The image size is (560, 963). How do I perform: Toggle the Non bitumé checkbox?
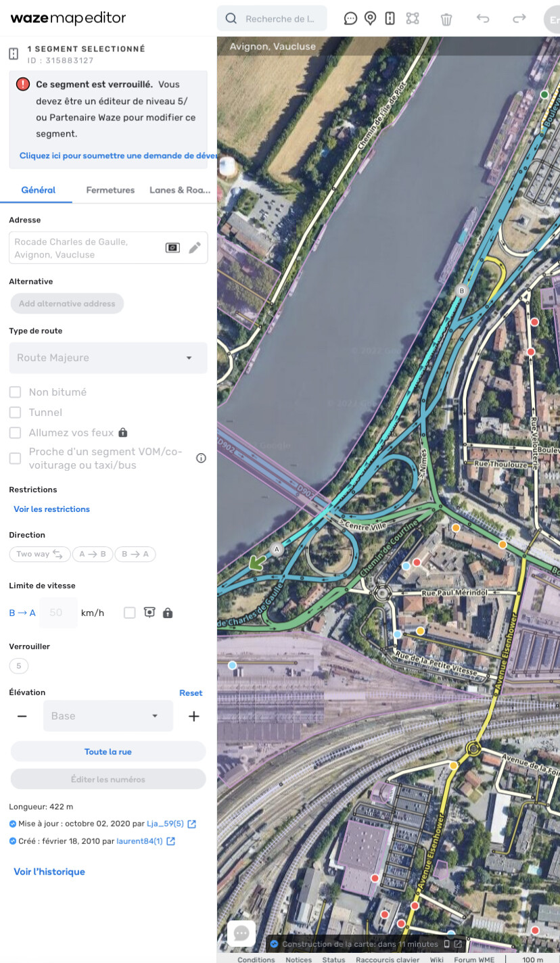pyautogui.click(x=15, y=392)
